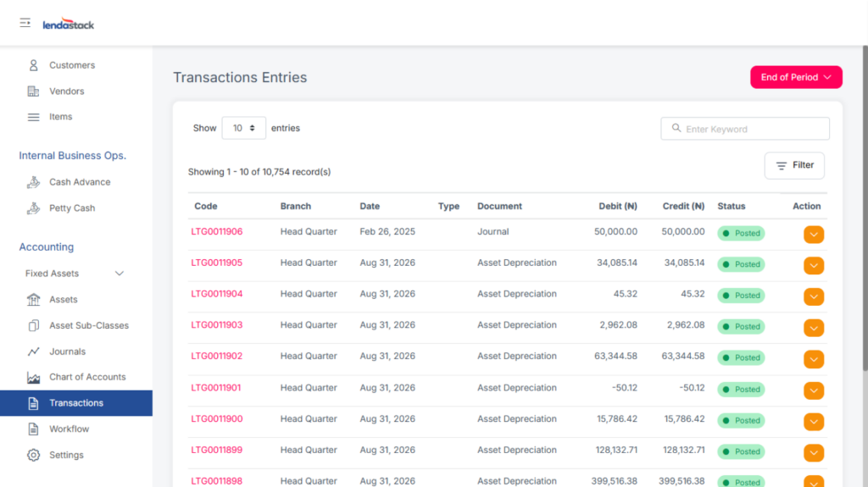Open the End of Period dropdown
Screen dimensions: 868x487
[796, 77]
